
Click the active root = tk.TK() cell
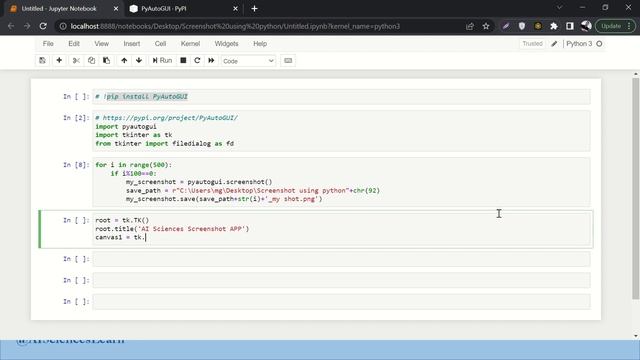[x=341, y=229]
